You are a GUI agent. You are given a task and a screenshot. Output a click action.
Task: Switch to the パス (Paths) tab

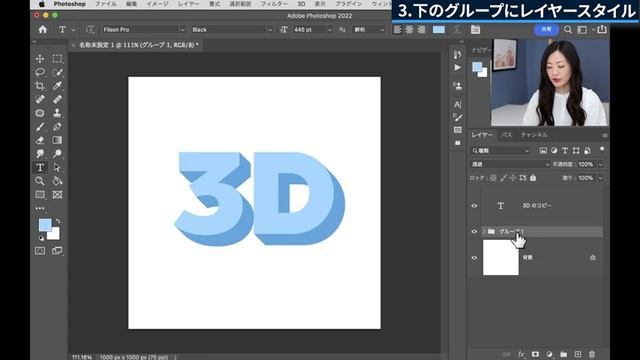coord(507,135)
